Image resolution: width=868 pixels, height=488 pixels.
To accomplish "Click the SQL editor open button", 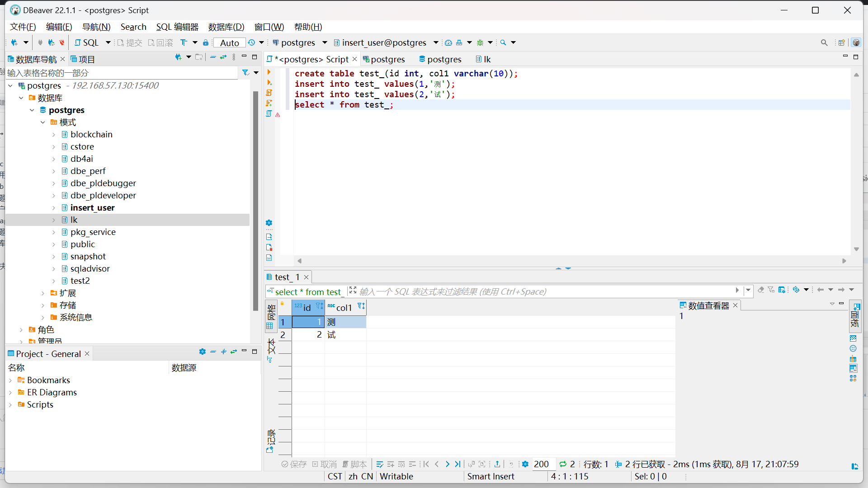I will coord(87,42).
